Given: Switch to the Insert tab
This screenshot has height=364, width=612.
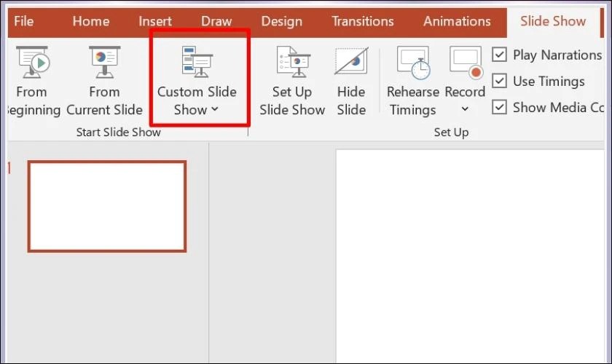Looking at the screenshot, I should click(x=155, y=21).
